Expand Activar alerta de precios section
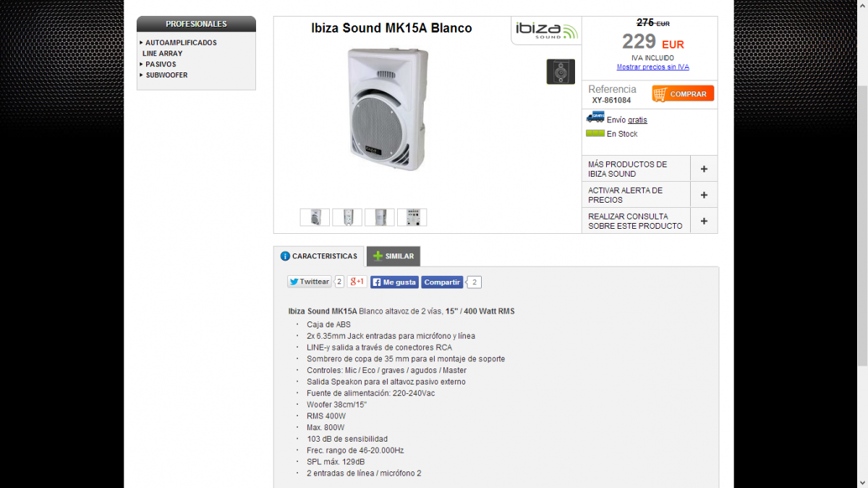The width and height of the screenshot is (868, 488). tap(704, 195)
